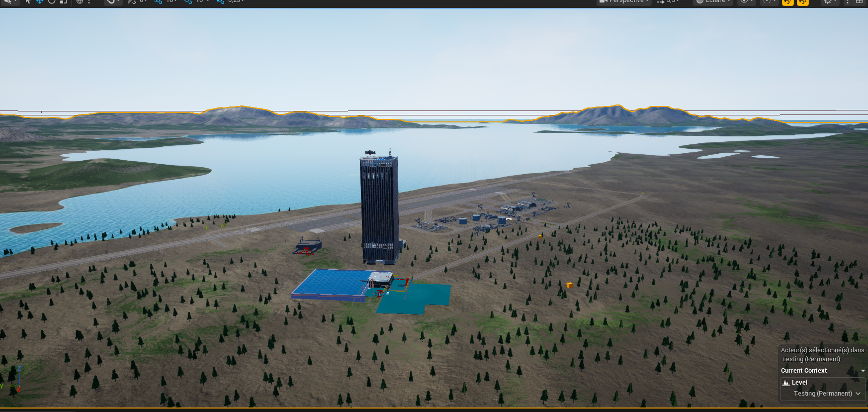Select the tall tower building in the viewport
Viewport: 868px width, 412px height.
click(x=379, y=209)
